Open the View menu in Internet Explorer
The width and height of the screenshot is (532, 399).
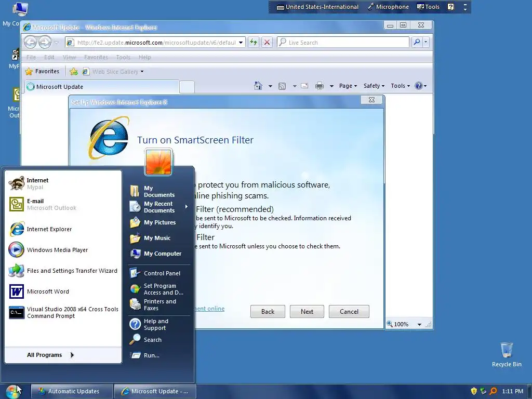[69, 57]
